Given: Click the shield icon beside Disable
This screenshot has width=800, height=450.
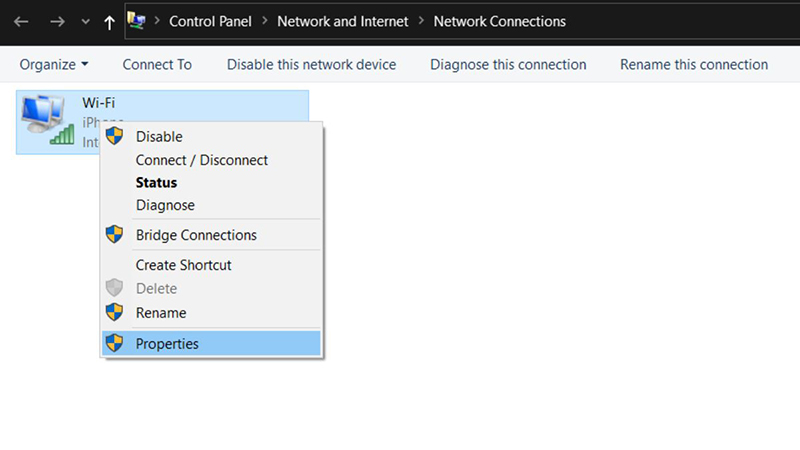Looking at the screenshot, I should point(115,136).
